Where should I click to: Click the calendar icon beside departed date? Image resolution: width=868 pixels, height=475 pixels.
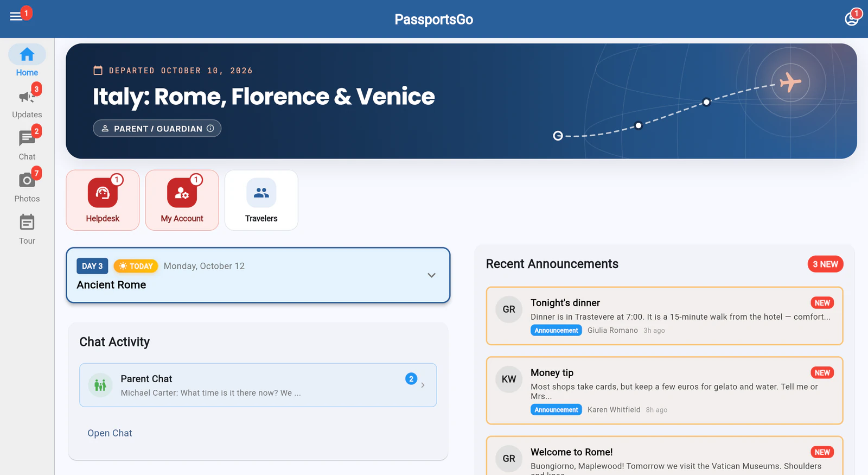pos(98,71)
